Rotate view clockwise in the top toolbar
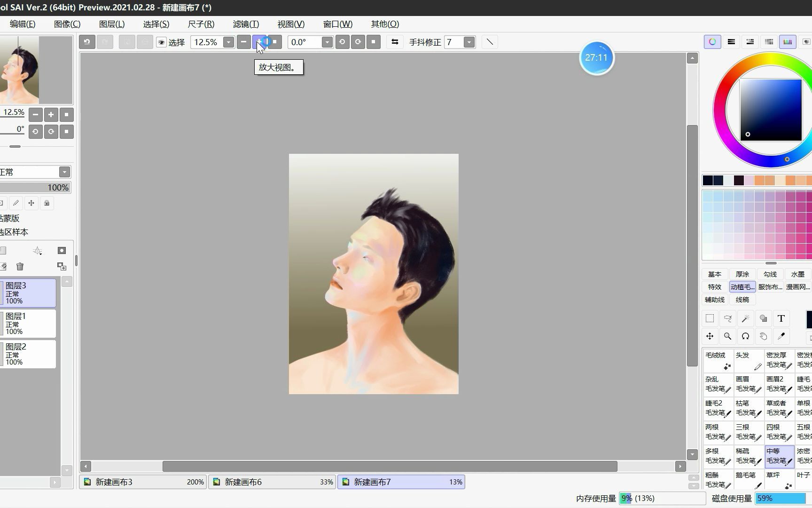This screenshot has width=812, height=508. click(358, 42)
